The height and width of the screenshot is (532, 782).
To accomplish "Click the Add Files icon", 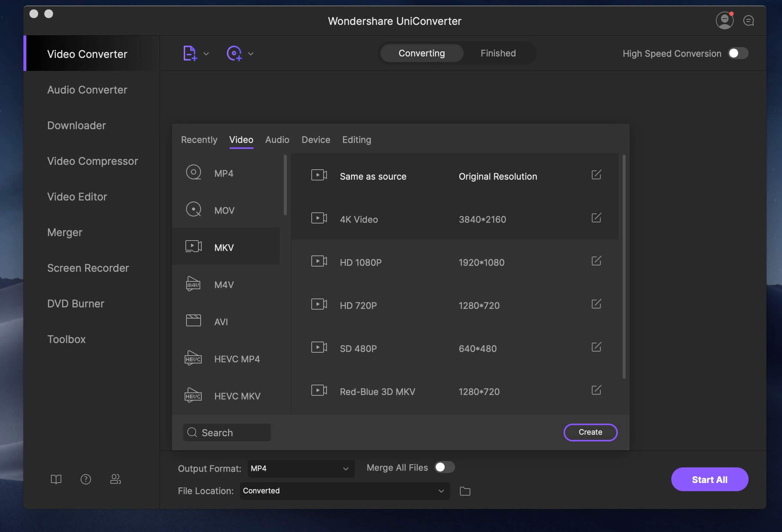I will [x=189, y=53].
